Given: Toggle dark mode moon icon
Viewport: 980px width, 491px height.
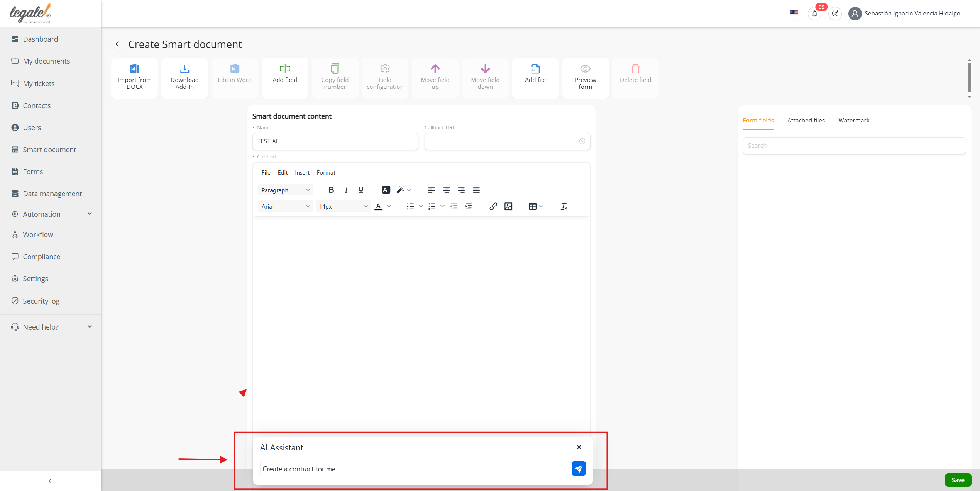Looking at the screenshot, I should [x=835, y=14].
